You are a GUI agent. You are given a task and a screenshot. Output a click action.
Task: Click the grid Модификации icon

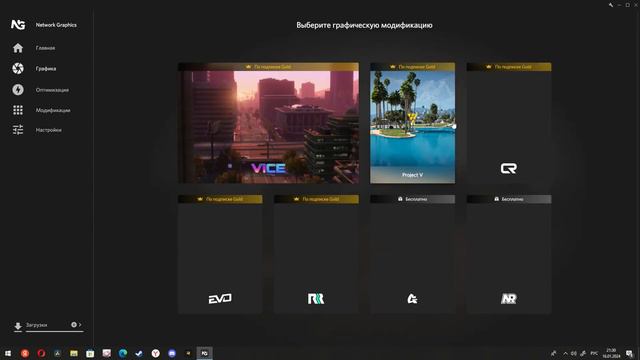click(18, 110)
